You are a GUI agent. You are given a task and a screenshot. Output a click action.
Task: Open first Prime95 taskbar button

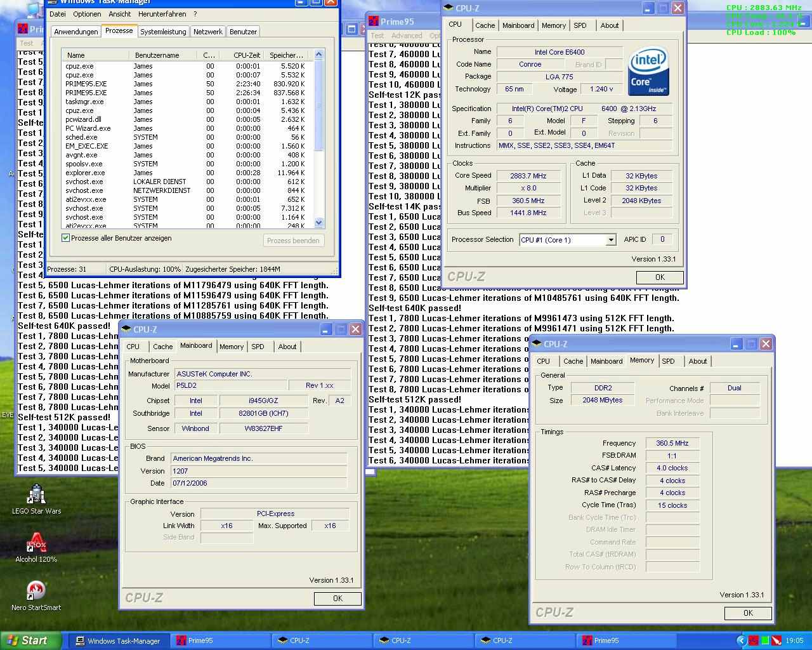pos(219,640)
